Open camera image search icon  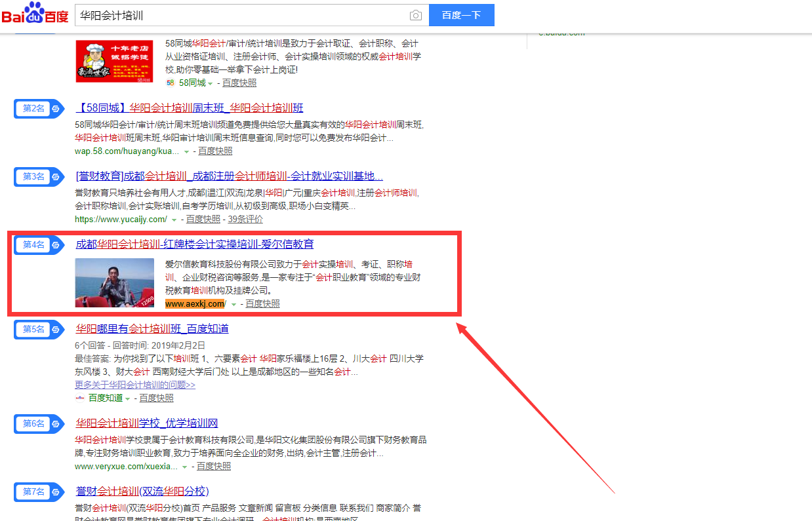[415, 15]
